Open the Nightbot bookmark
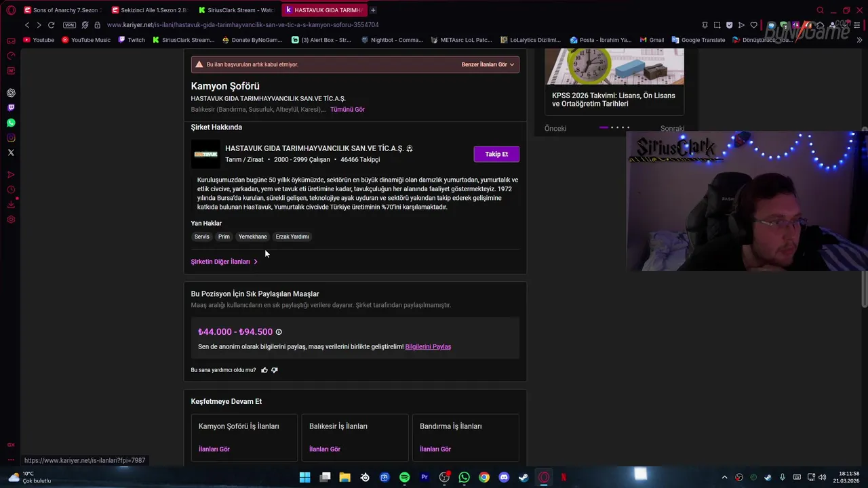The width and height of the screenshot is (868, 488). coord(393,40)
